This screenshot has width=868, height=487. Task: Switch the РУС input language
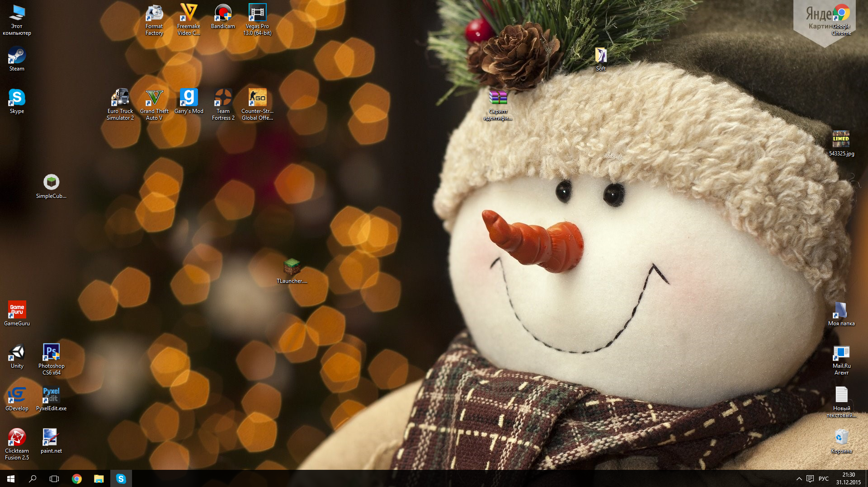coord(824,478)
